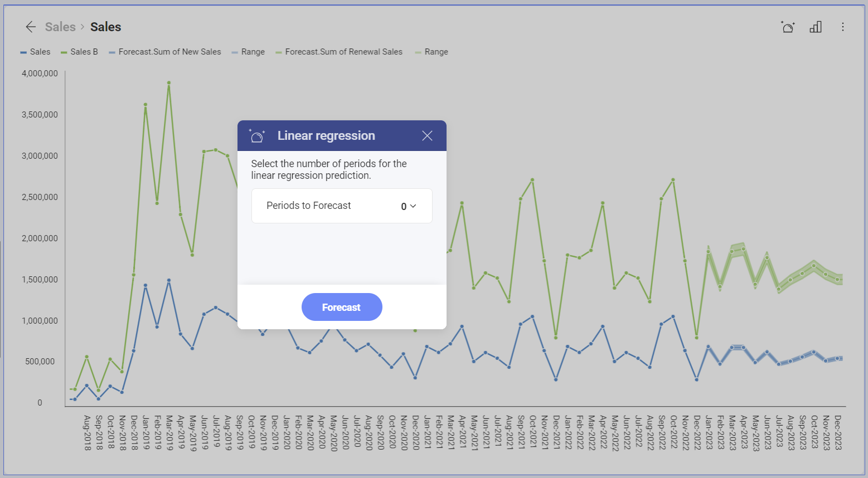Toggle Forecast.Sum of New Sales legend entry
Screen dimensions: 868x478
(165, 52)
